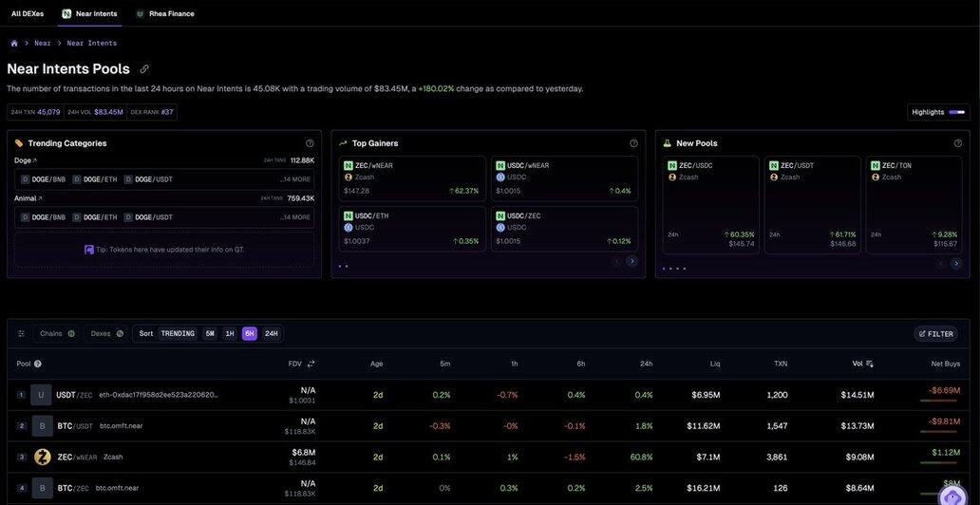Open the Dexes filter dropdown
The height and width of the screenshot is (505, 980).
pos(106,334)
